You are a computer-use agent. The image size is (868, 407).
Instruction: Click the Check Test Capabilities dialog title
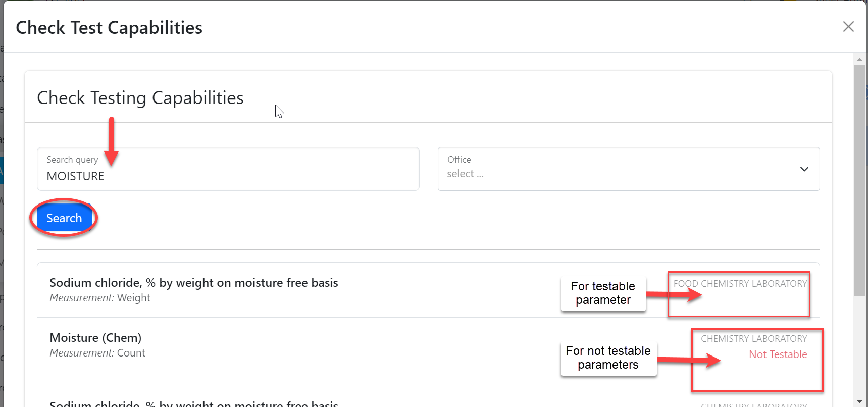point(109,28)
